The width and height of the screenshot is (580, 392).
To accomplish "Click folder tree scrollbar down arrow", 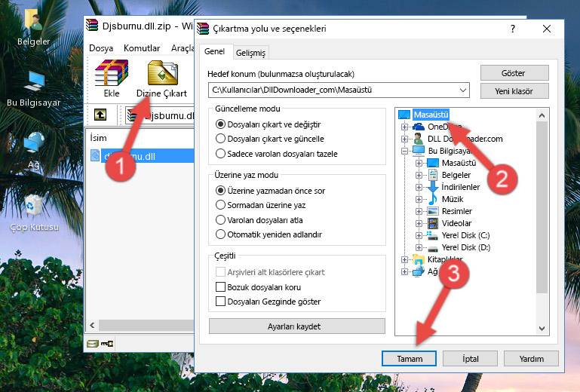I will pos(542,328).
